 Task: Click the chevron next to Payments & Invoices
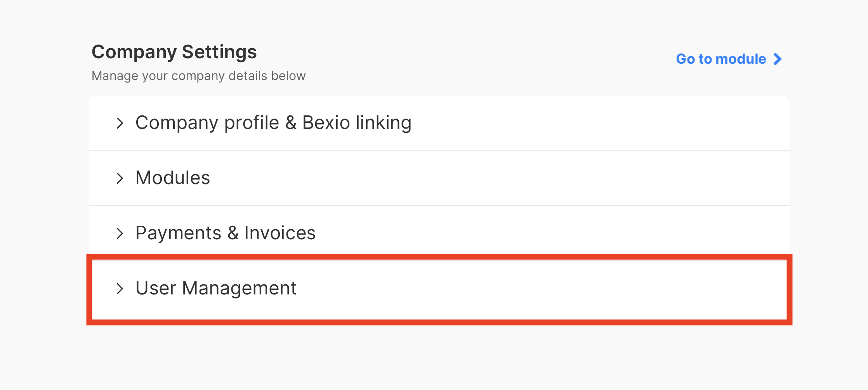click(x=120, y=233)
